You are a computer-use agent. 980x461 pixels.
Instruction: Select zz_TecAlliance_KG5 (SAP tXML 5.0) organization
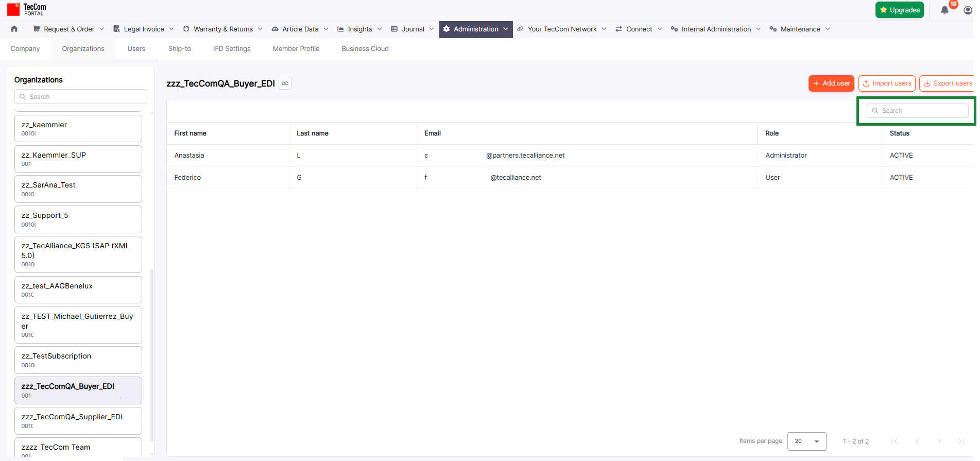coord(78,254)
